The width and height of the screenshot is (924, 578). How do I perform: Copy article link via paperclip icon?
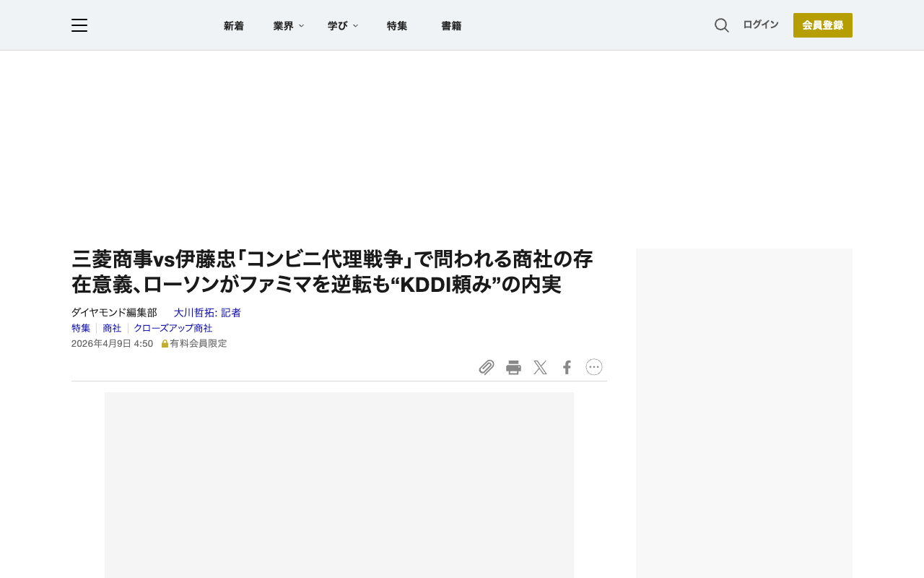[x=487, y=367]
